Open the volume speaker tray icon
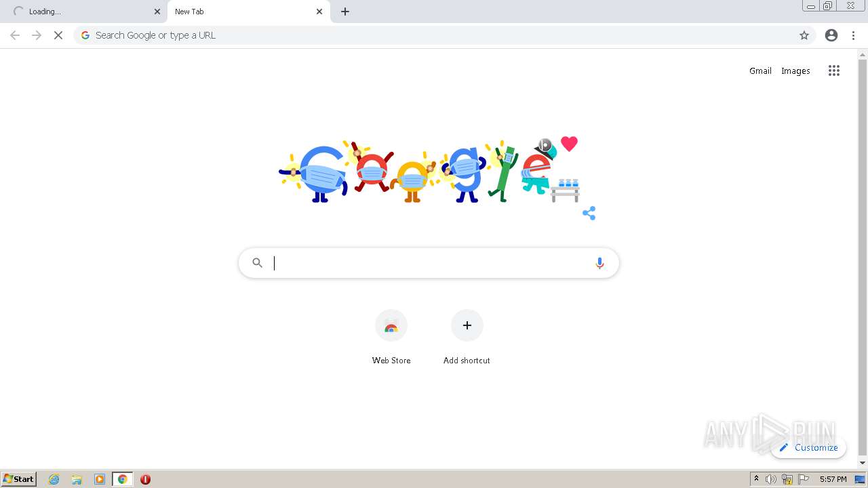The image size is (868, 488). [x=771, y=479]
